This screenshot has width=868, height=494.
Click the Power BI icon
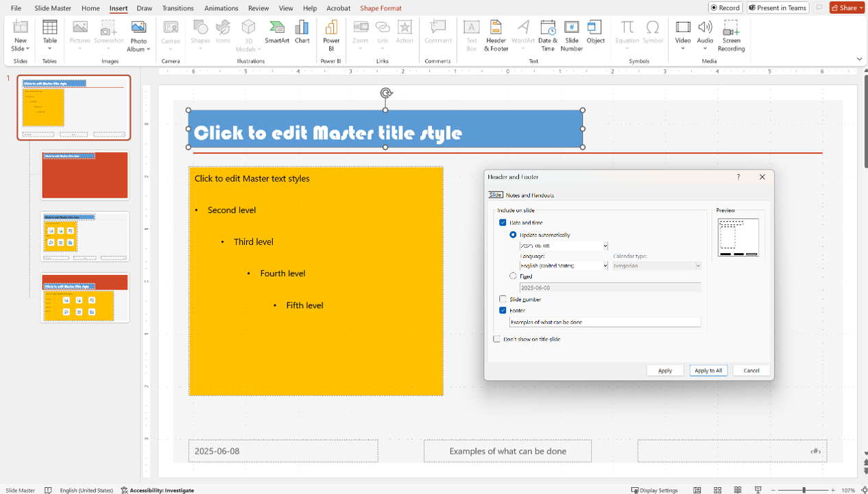click(x=331, y=35)
